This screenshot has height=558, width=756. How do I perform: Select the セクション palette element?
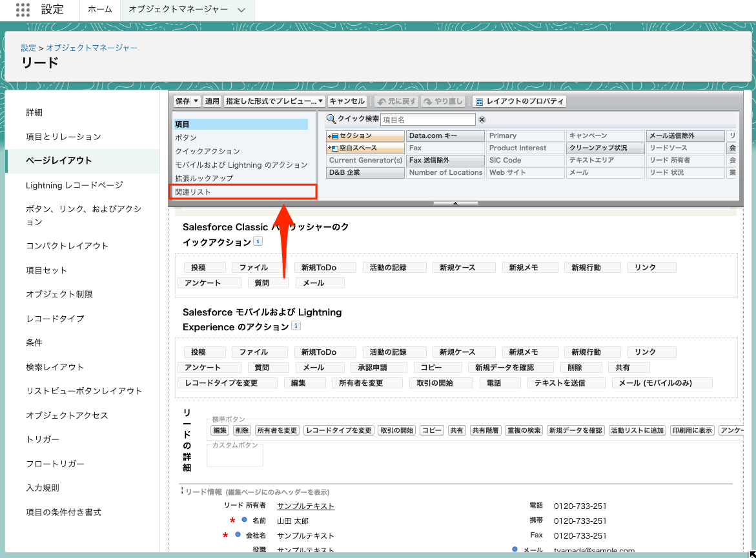365,136
